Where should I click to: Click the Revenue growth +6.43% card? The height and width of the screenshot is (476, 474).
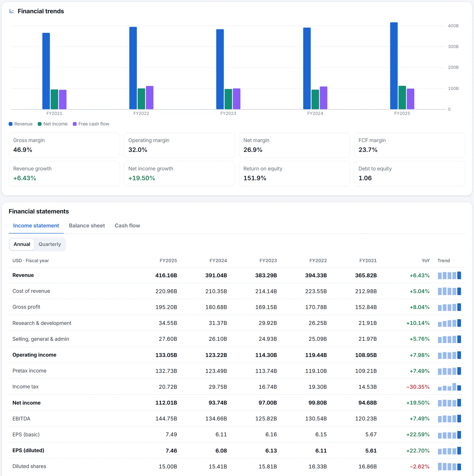64,174
